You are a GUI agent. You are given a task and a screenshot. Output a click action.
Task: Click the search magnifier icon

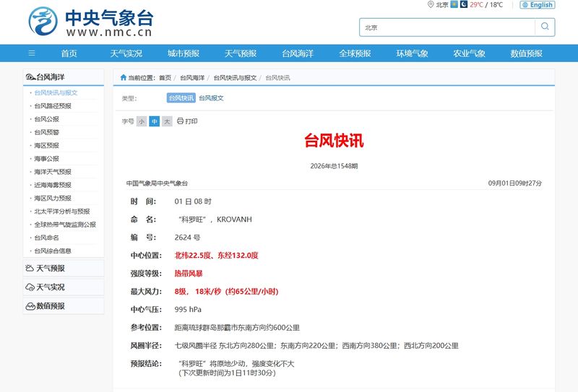pos(545,27)
